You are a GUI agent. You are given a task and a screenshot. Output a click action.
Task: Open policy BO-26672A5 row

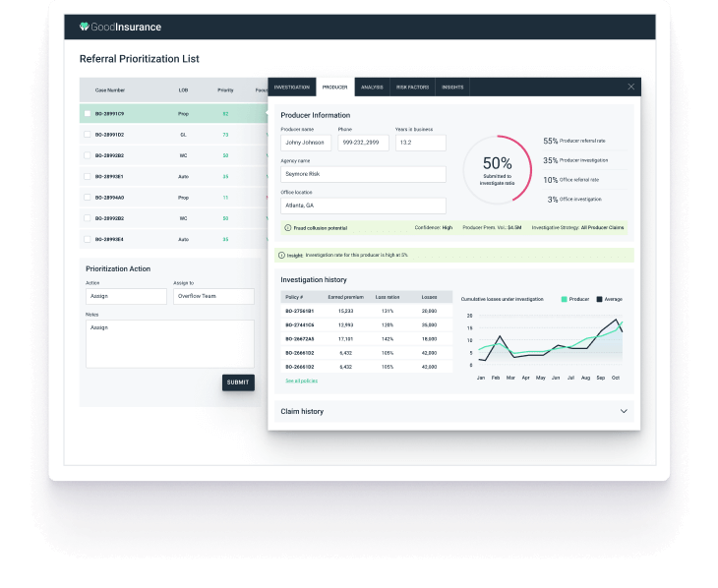pos(366,339)
